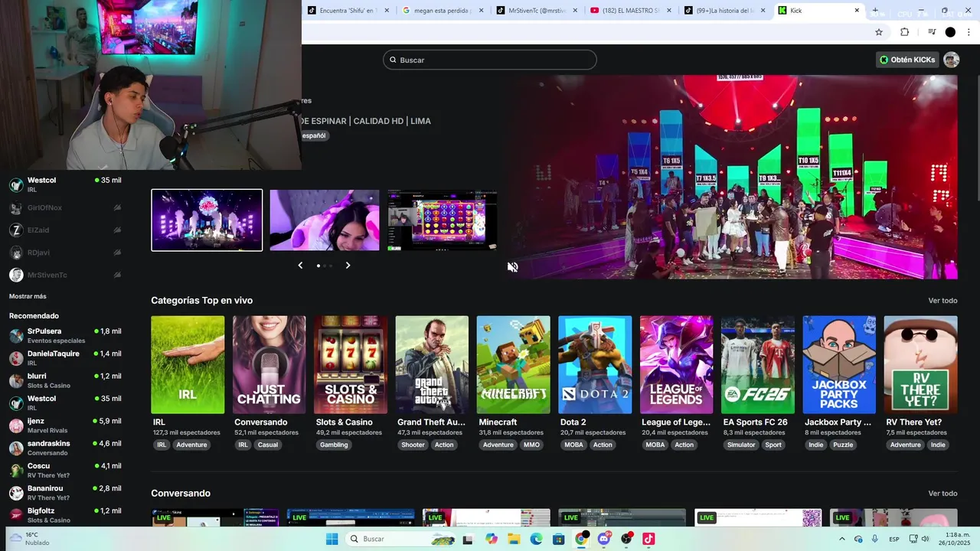Viewport: 980px width, 551px height.
Task: Switch to the megan esta perdida Google tab
Action: pyautogui.click(x=443, y=11)
